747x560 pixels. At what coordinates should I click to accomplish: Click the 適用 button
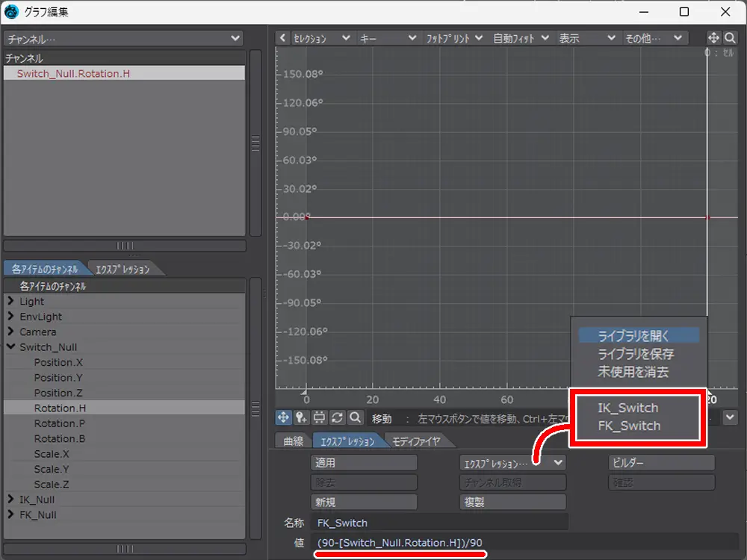point(364,463)
